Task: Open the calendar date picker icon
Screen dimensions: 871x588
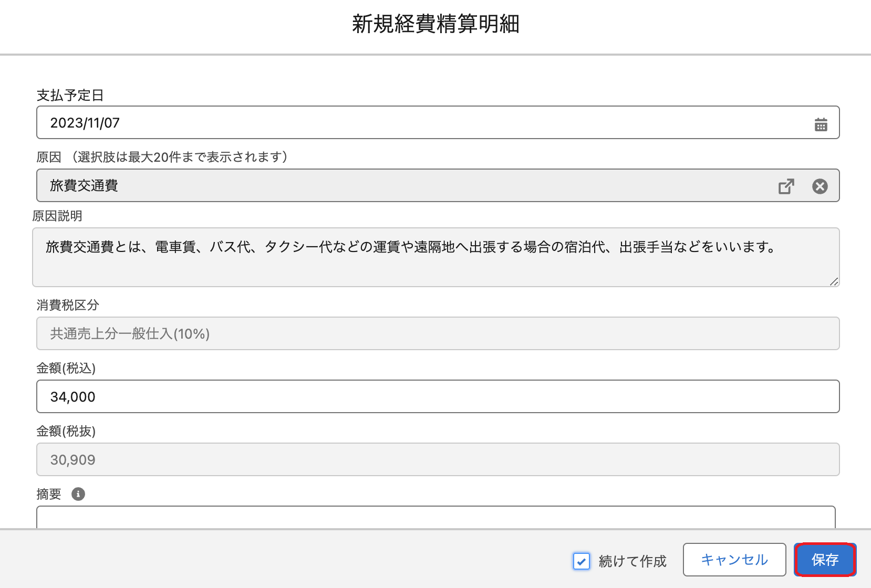Action: point(821,124)
